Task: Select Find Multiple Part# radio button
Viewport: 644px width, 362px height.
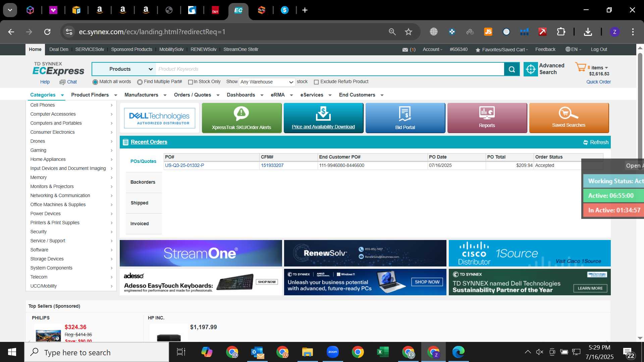Action: (x=140, y=82)
